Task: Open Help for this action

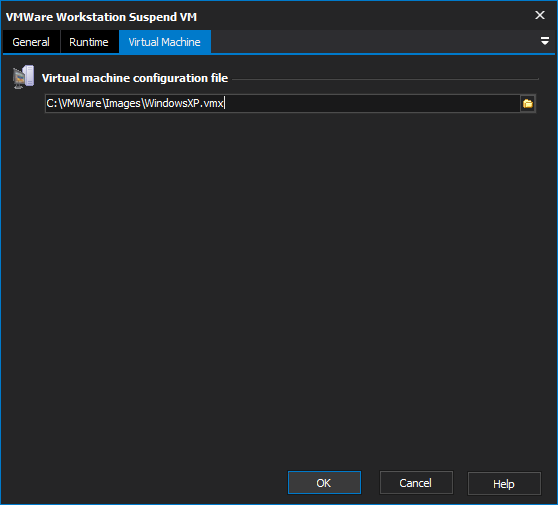Action: tap(504, 483)
